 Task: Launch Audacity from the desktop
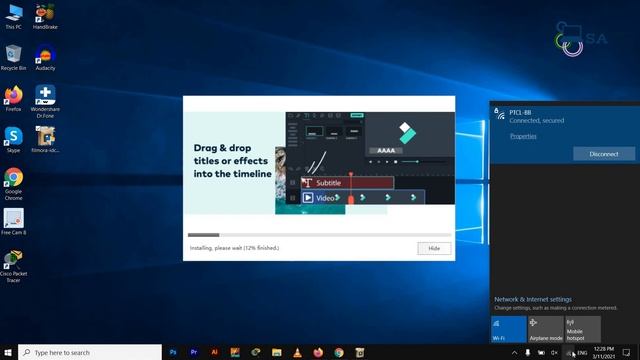tap(45, 58)
